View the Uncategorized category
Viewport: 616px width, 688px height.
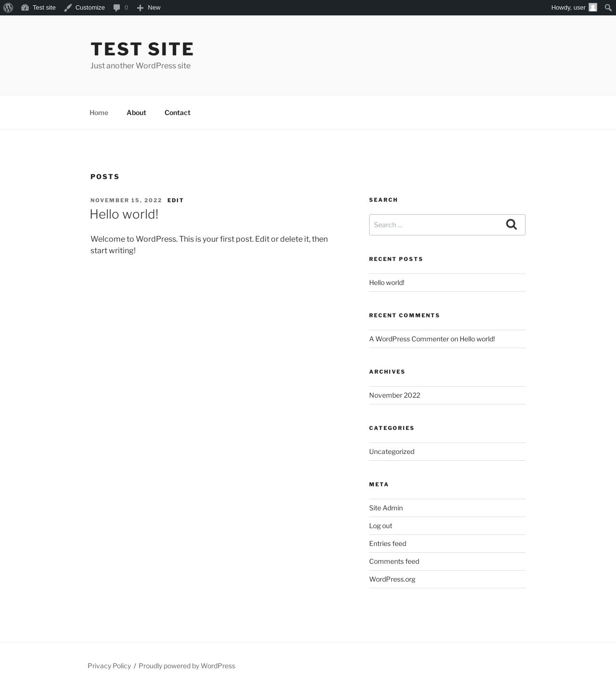tap(392, 452)
